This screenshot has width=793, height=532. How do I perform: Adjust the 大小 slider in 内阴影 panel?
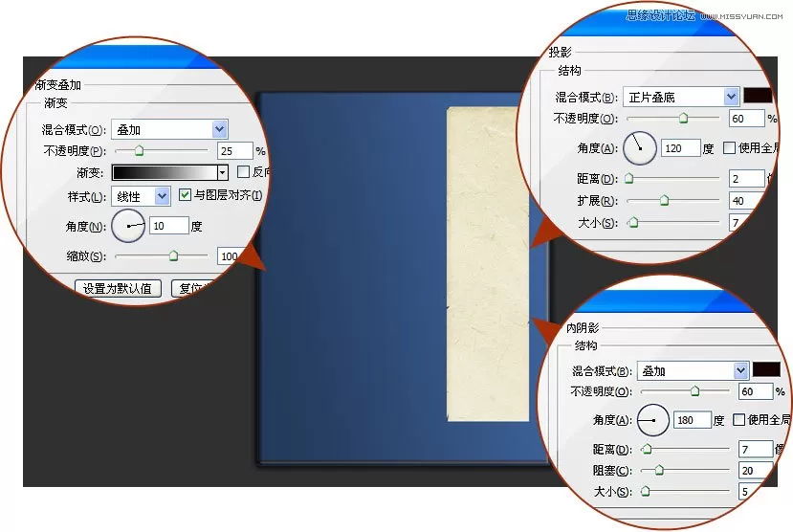click(646, 491)
